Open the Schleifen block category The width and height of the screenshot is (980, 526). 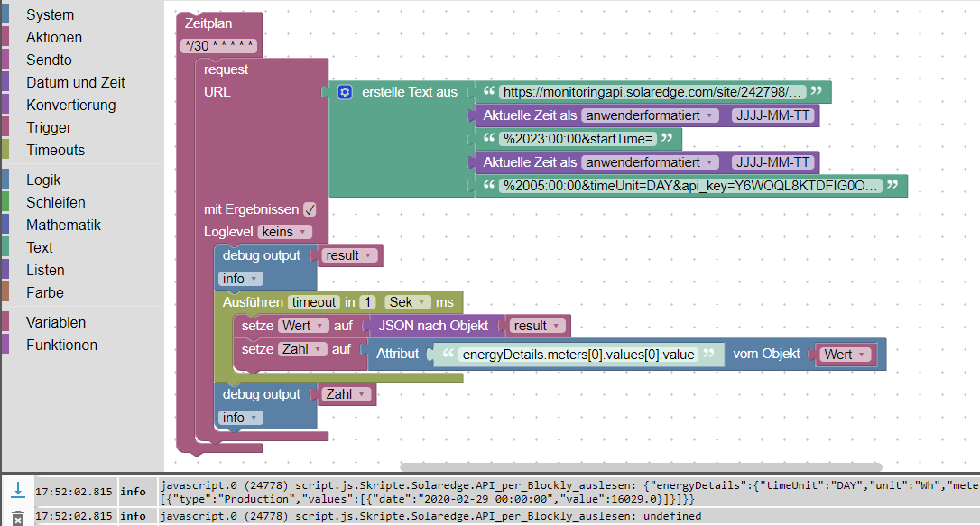coord(56,202)
